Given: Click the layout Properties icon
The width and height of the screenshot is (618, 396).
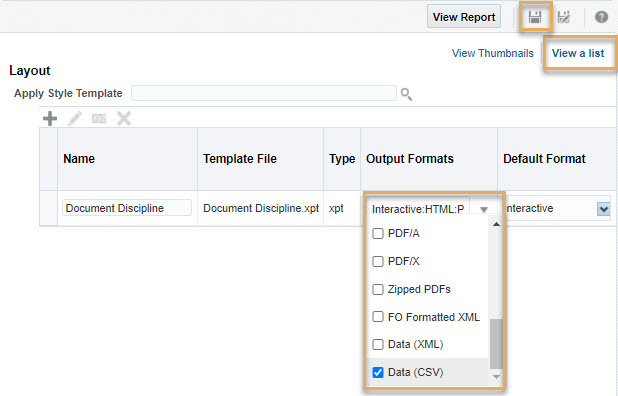Looking at the screenshot, I should click(x=99, y=118).
